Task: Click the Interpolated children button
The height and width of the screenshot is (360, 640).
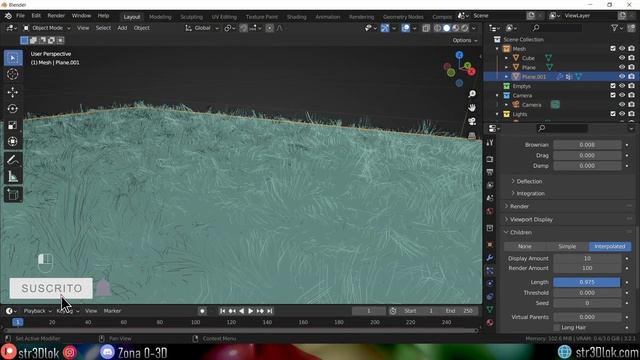Action: point(610,246)
